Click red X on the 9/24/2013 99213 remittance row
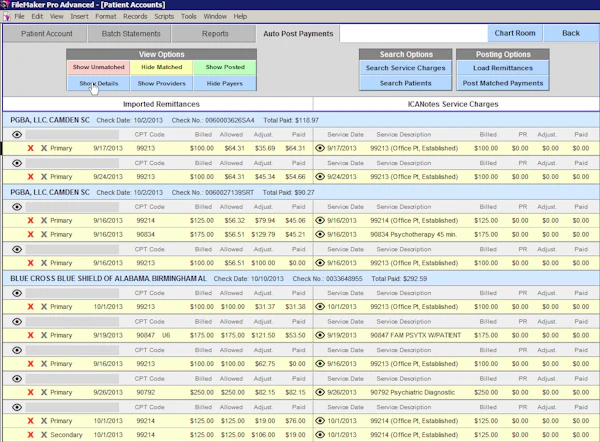This screenshot has width=600, height=442. coord(31,177)
